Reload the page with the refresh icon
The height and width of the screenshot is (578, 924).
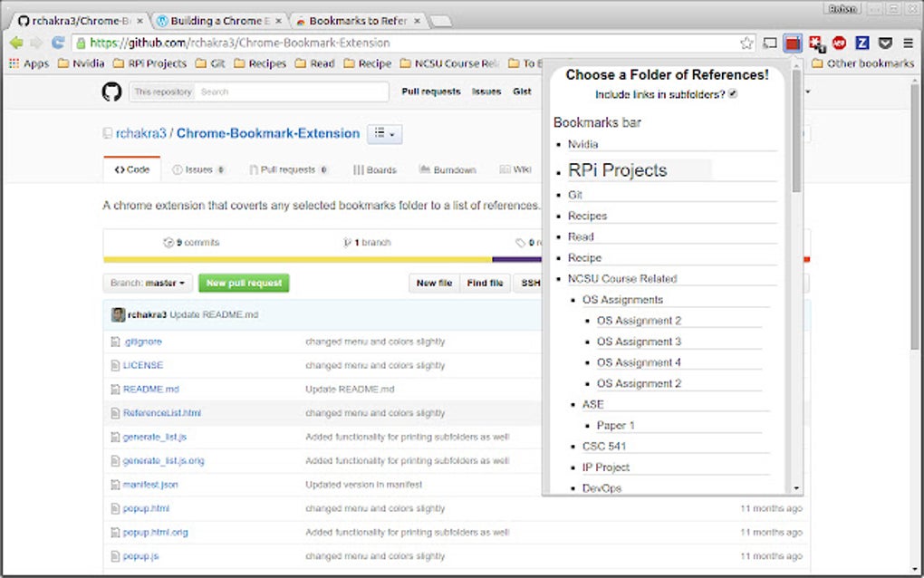(x=58, y=43)
